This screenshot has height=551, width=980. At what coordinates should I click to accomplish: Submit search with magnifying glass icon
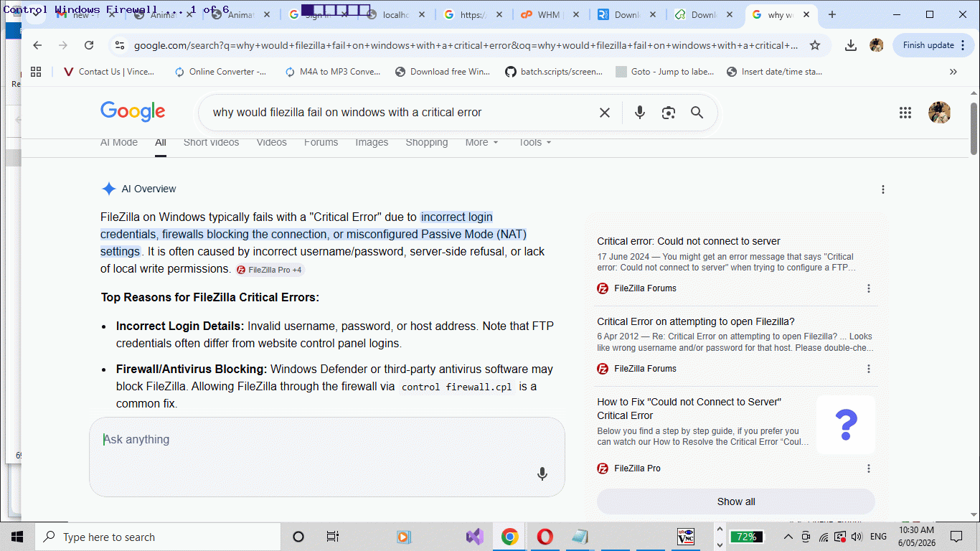(697, 113)
